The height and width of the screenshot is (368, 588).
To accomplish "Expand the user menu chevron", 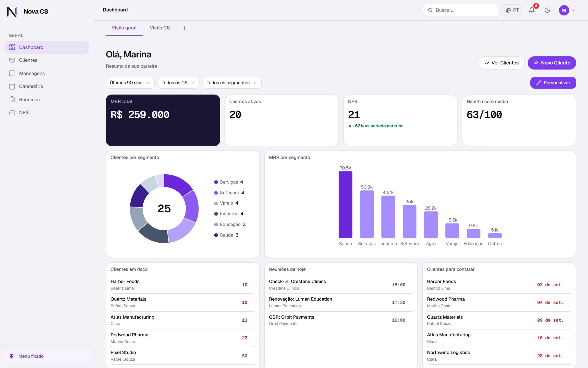I will (574, 10).
